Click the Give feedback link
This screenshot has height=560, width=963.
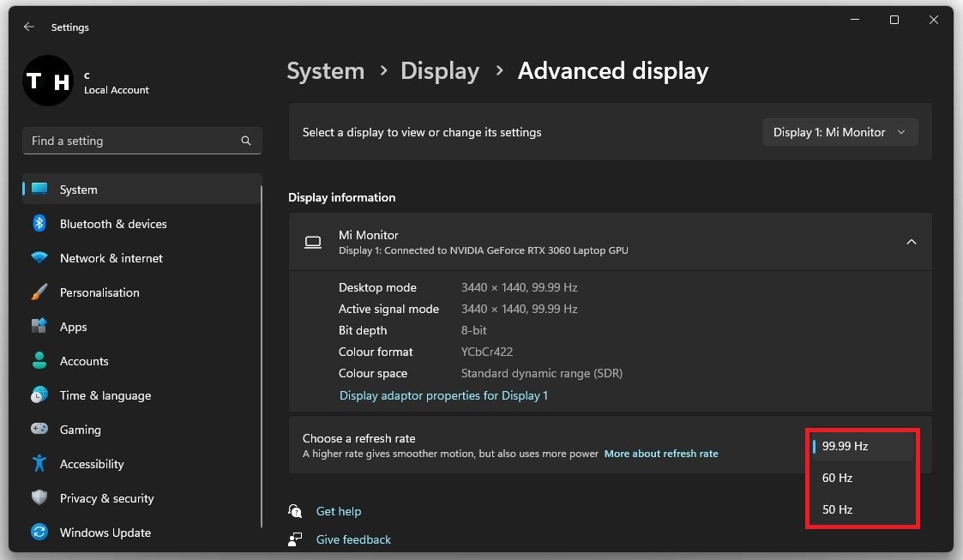pyautogui.click(x=353, y=539)
